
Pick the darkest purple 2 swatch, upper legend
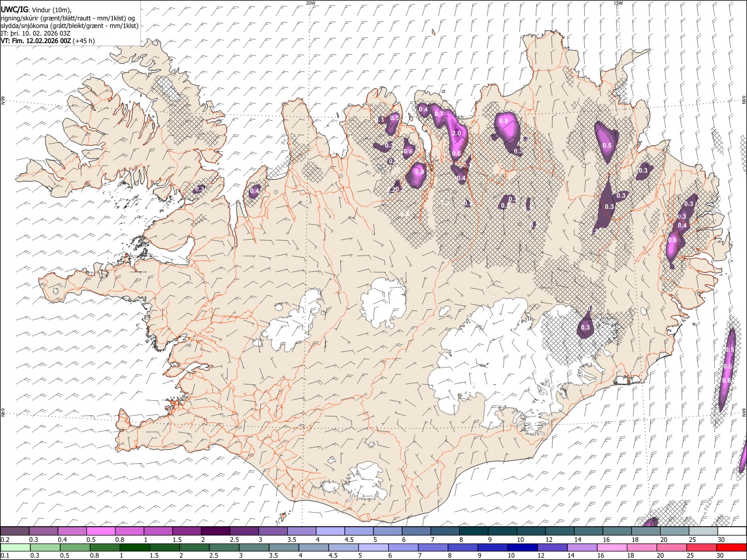pyautogui.click(x=215, y=531)
